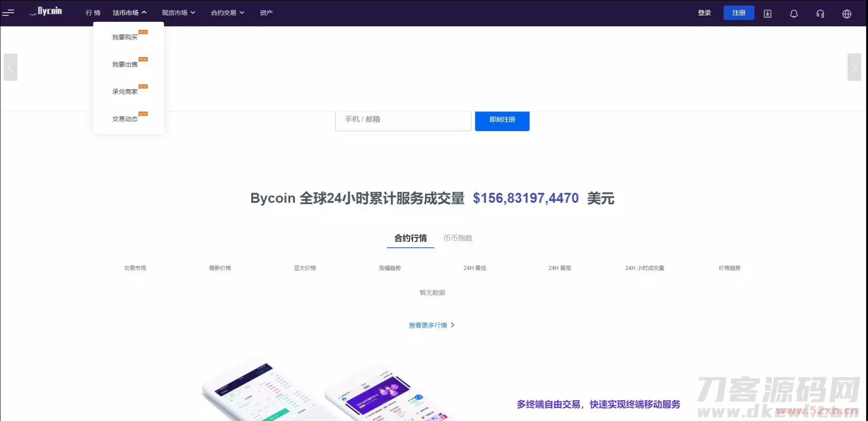Click the app download icon
Image resolution: width=868 pixels, height=421 pixels.
[767, 14]
